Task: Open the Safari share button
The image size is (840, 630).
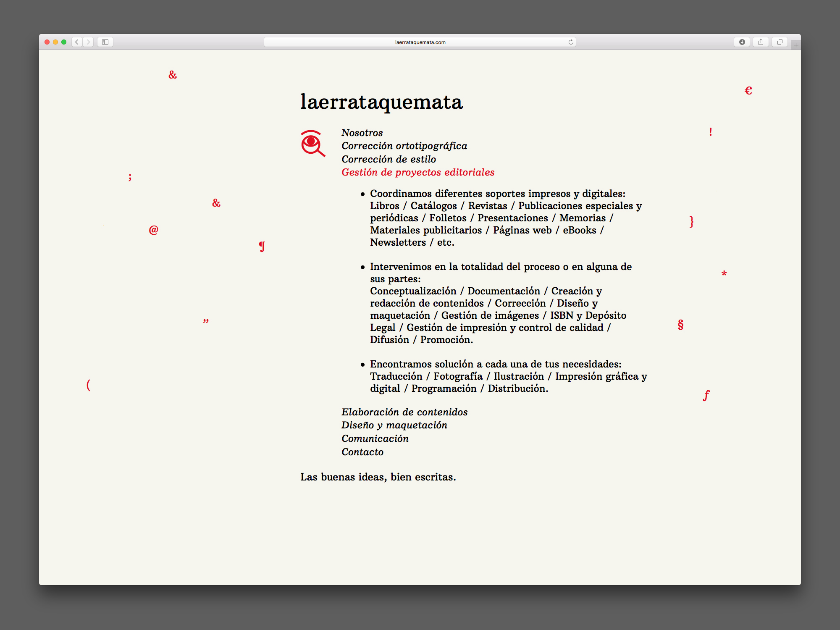Action: [x=761, y=42]
